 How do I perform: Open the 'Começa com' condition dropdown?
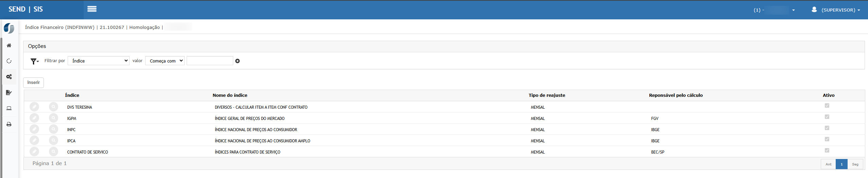pos(165,61)
